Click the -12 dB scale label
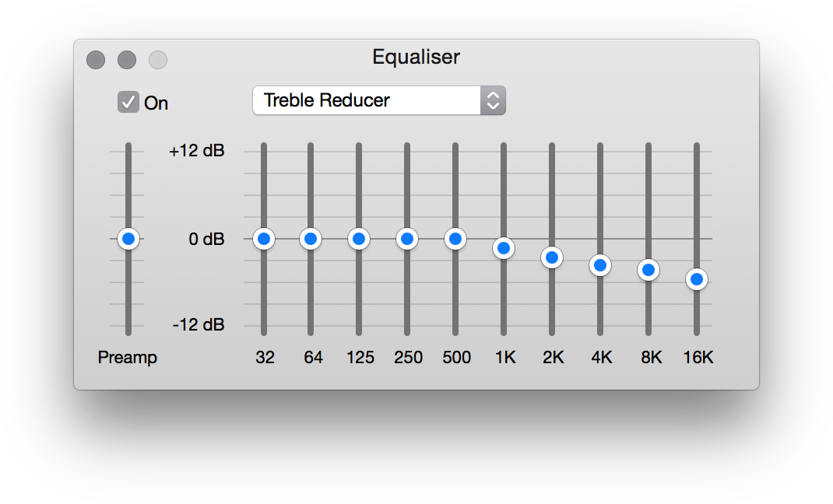833x504 pixels. click(199, 324)
